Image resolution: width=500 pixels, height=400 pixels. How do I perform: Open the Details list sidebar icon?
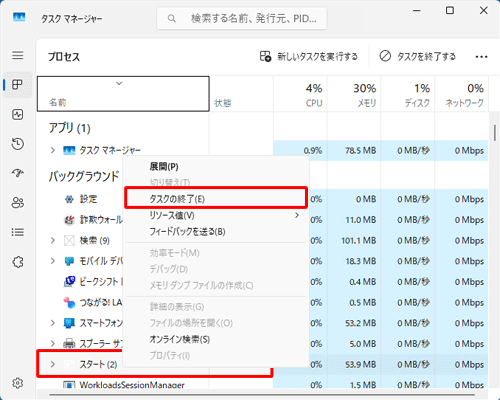tap(18, 232)
